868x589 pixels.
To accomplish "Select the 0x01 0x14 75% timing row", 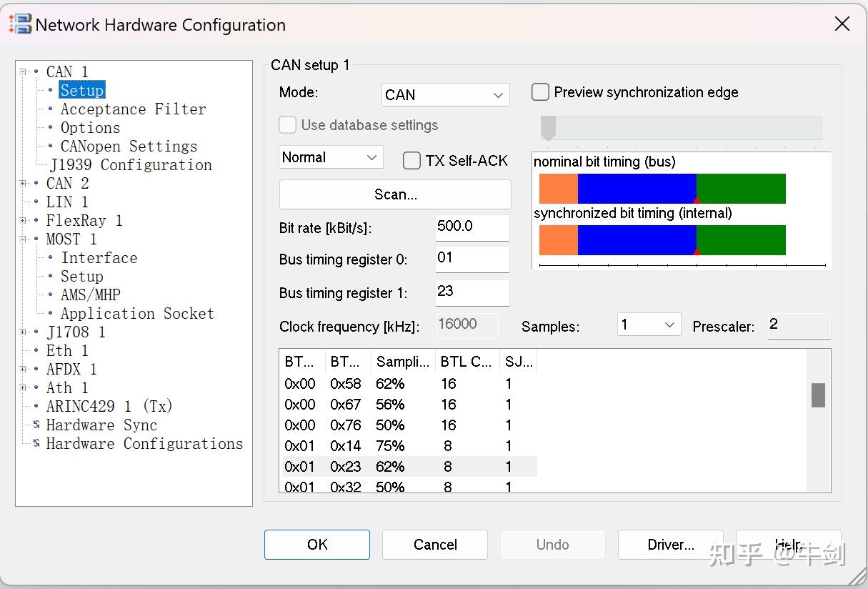I will point(407,446).
